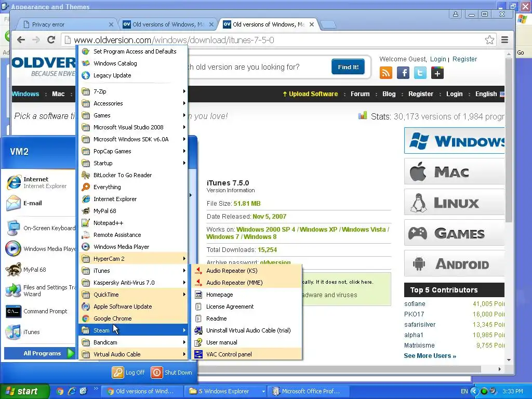Expand the Kaspersky Anti-Virus 7.0 folder
Image resolution: width=532 pixels, height=399 pixels.
click(x=133, y=283)
